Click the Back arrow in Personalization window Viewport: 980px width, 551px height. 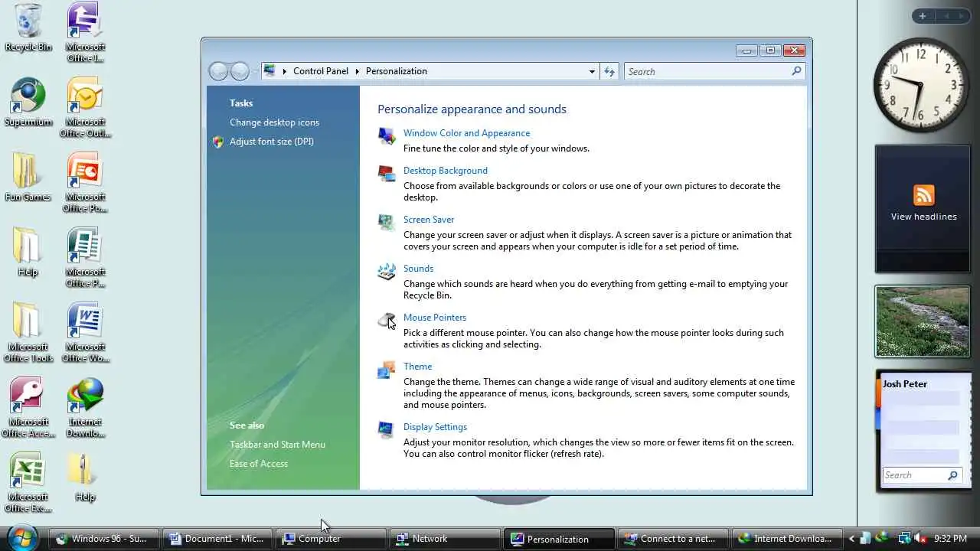click(x=218, y=71)
